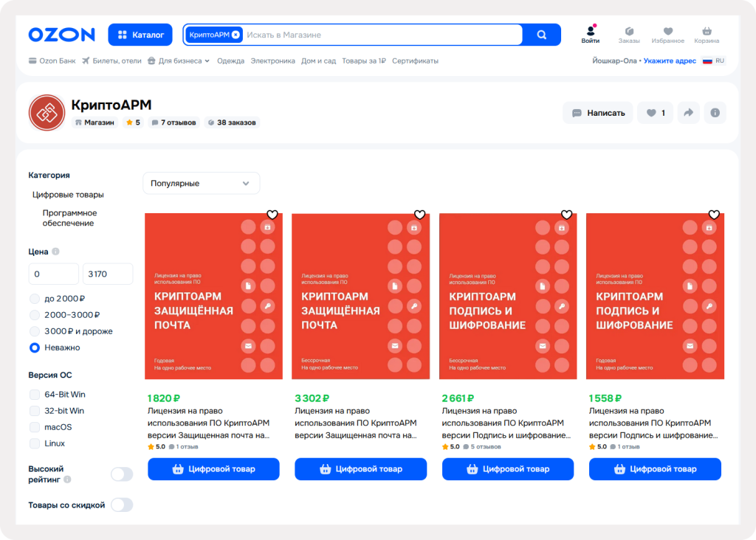Select Цифровые товары category
This screenshot has height=540, width=756.
tap(68, 195)
